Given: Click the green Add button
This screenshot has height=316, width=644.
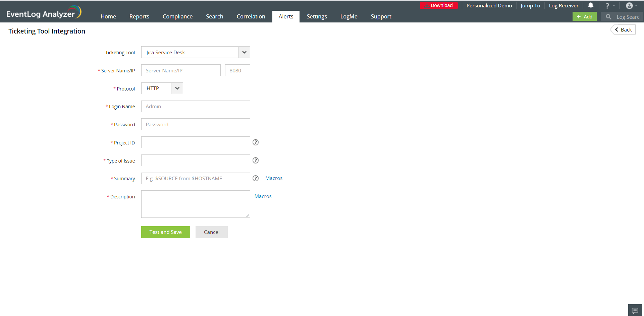Looking at the screenshot, I should tap(585, 17).
